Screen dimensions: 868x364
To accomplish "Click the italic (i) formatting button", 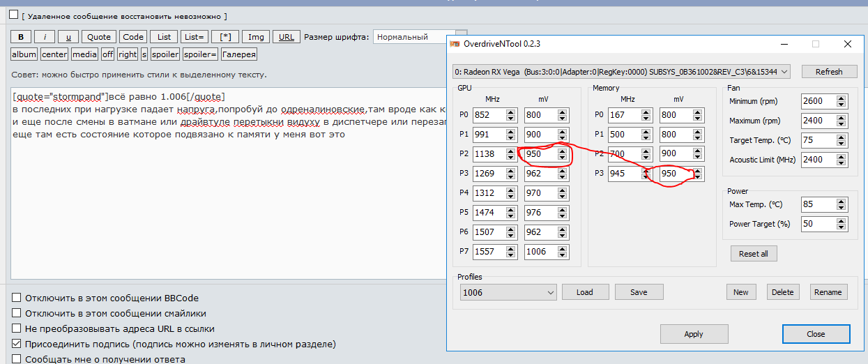I will [45, 37].
